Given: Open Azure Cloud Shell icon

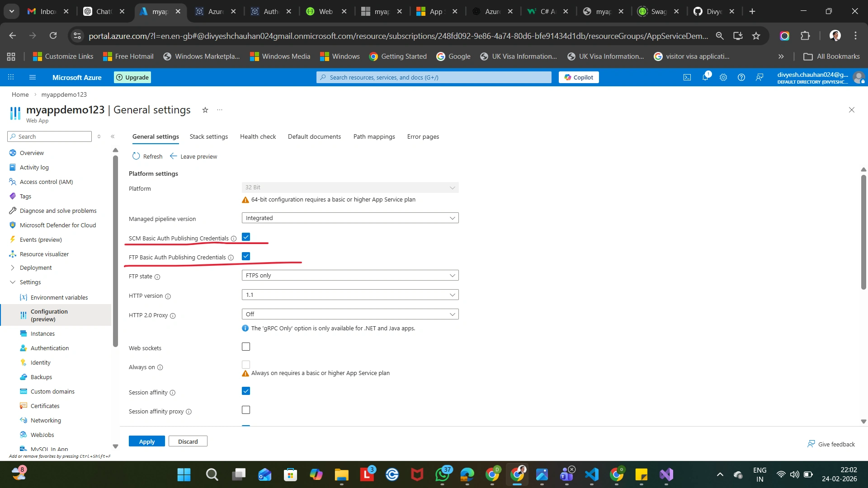Looking at the screenshot, I should 687,77.
